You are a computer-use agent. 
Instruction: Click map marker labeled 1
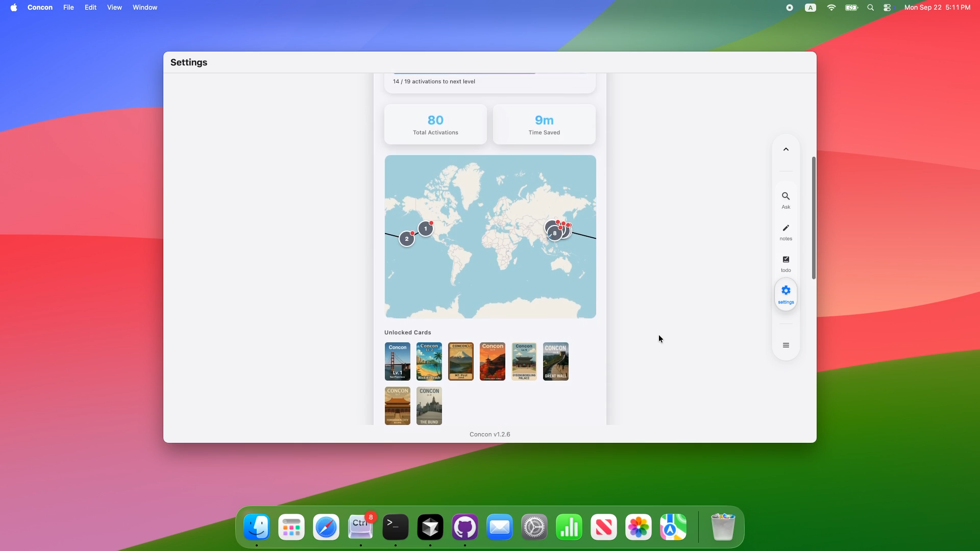(426, 229)
